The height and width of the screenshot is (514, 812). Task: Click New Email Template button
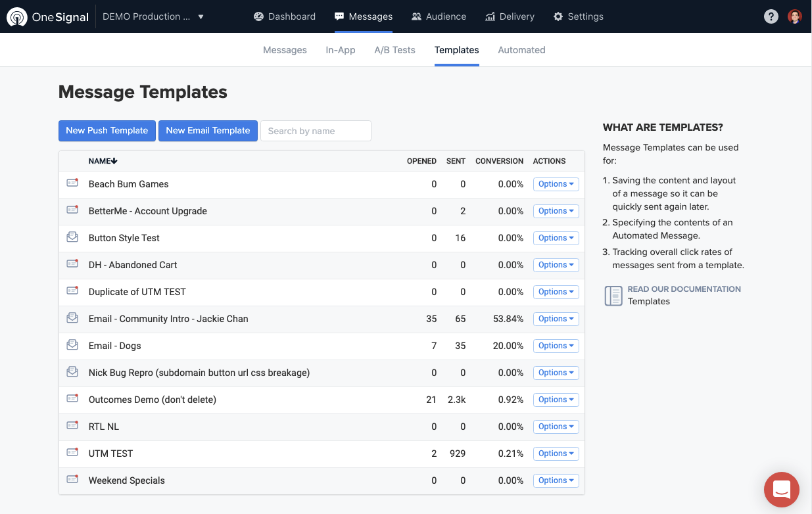pos(208,131)
